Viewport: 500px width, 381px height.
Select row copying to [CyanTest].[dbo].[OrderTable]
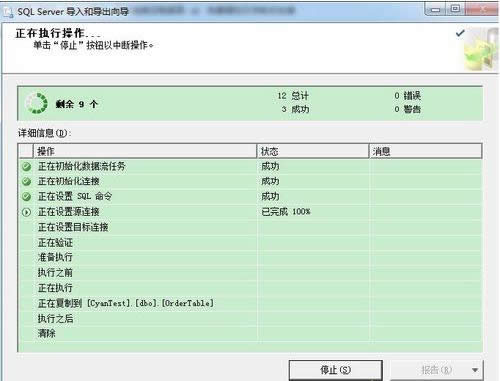(250, 303)
